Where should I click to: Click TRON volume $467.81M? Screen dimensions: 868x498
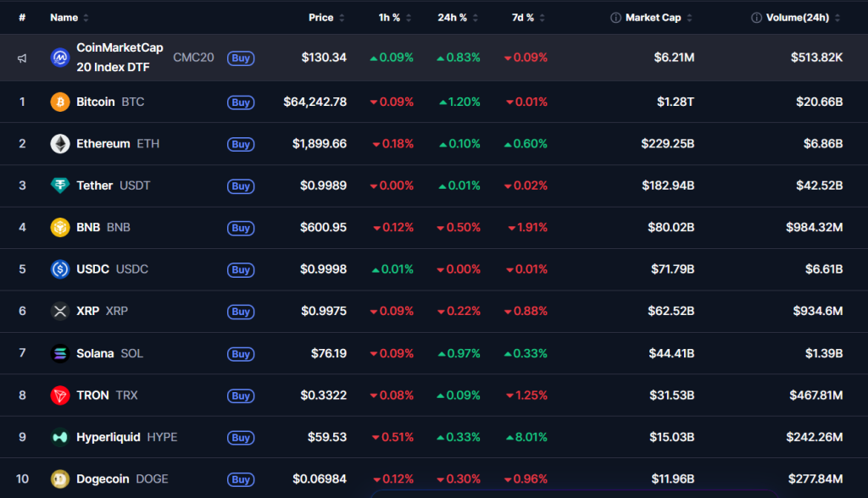pyautogui.click(x=816, y=395)
